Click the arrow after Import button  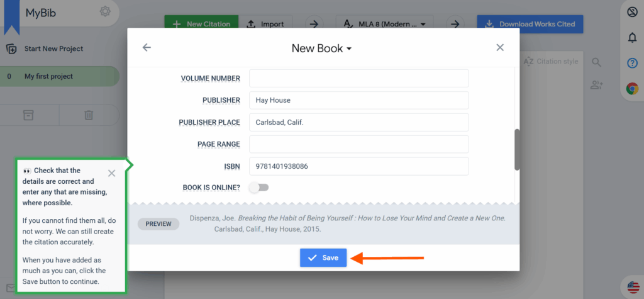[314, 25]
